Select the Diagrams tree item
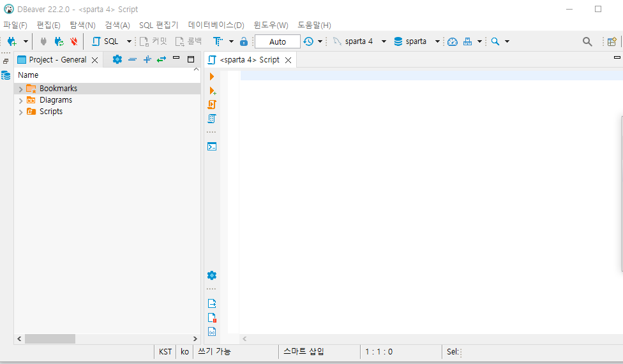Viewport: 623px width, 364px height. [56, 99]
